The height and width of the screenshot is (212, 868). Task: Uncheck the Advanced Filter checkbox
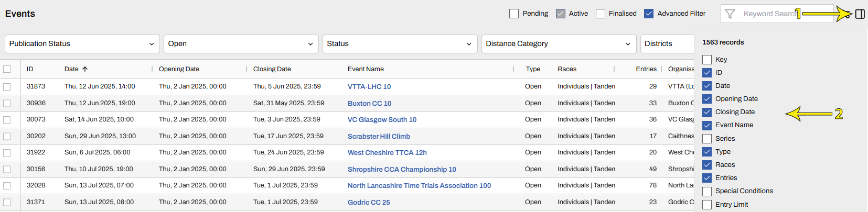[x=649, y=14]
